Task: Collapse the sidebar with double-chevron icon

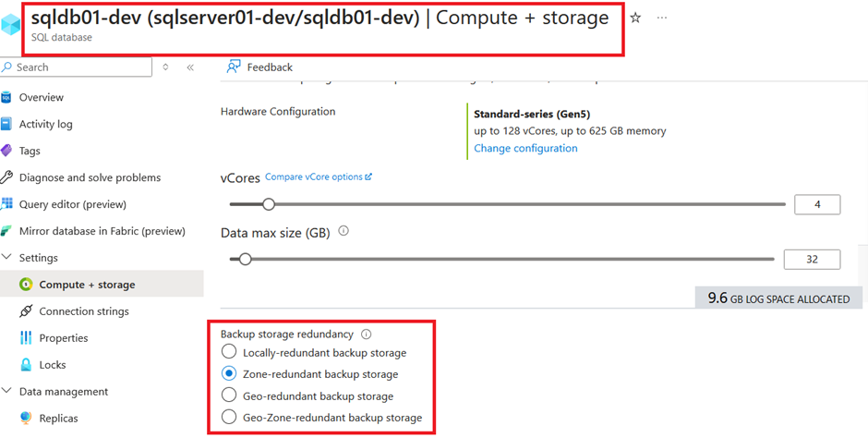Action: coord(190,67)
